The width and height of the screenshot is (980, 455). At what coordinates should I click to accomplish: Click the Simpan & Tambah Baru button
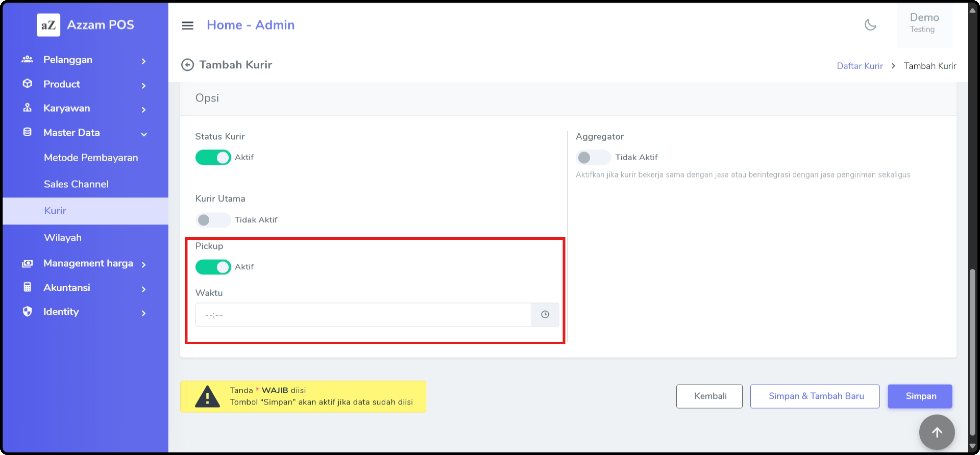coord(815,396)
